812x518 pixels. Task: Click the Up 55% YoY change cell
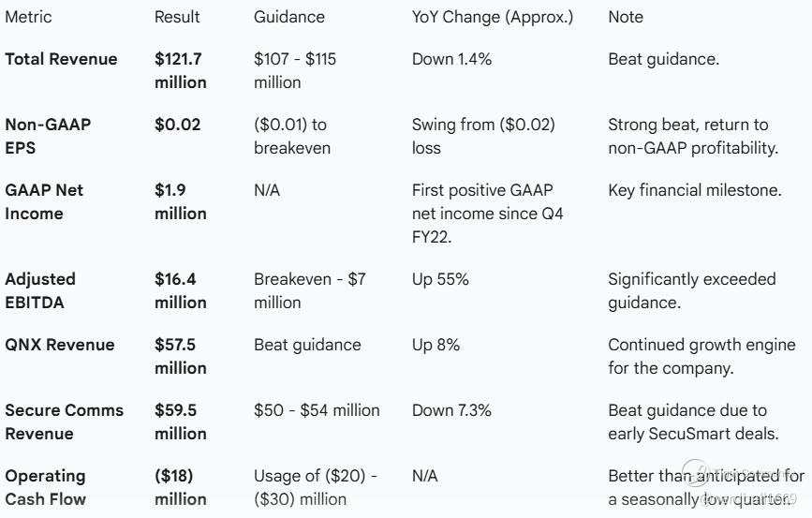pyautogui.click(x=440, y=279)
